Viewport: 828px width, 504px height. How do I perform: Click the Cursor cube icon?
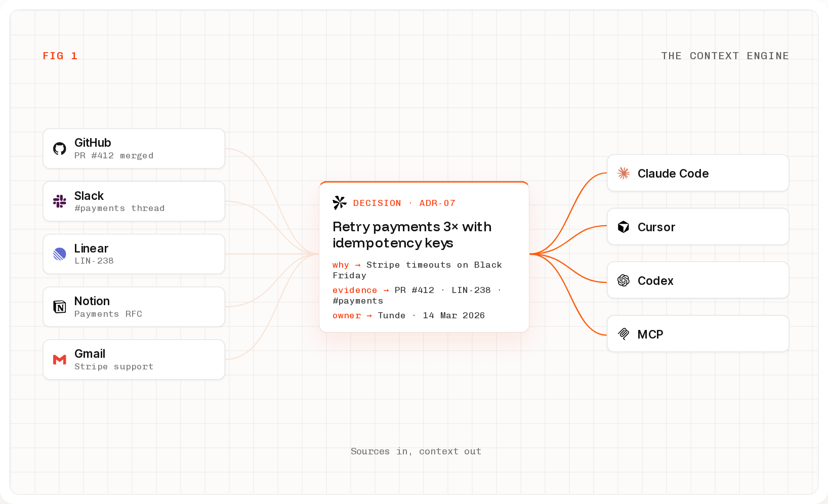point(624,227)
